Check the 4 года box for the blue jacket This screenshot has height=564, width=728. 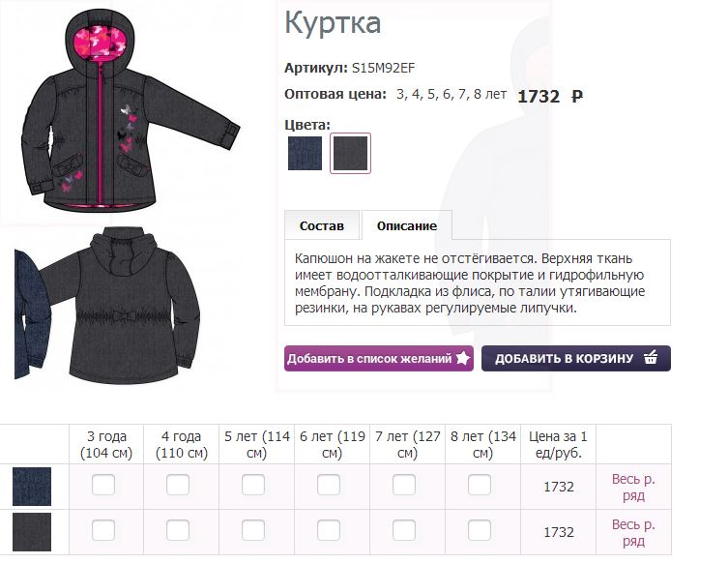point(178,485)
